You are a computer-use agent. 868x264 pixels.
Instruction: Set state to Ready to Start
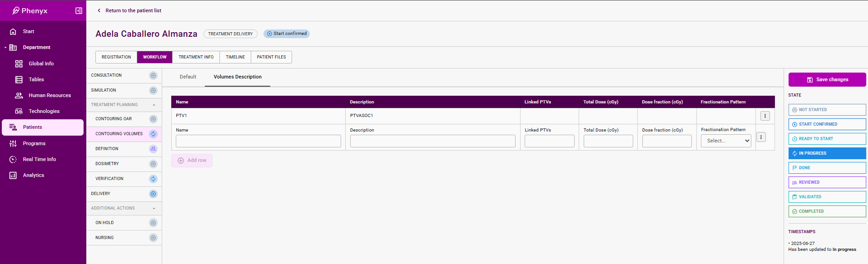click(827, 139)
